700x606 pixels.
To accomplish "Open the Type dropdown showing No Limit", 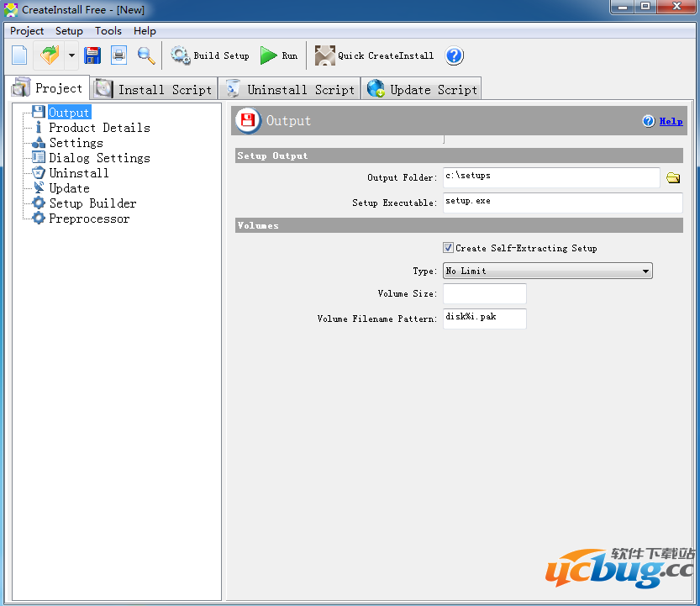I will click(x=548, y=271).
